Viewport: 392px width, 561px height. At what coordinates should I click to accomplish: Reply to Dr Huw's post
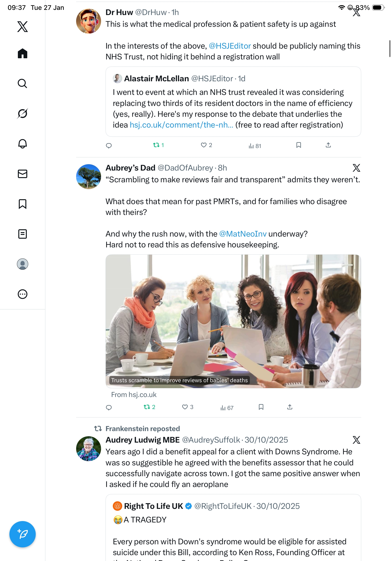[109, 146]
